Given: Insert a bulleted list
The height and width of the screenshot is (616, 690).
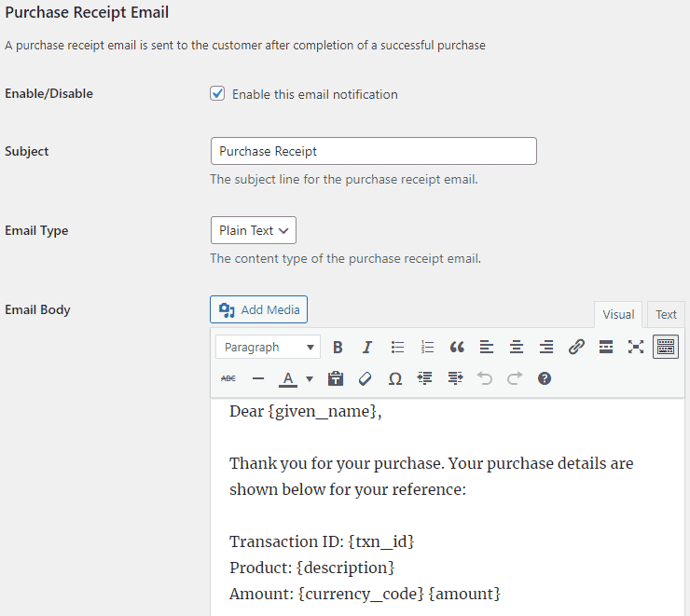Looking at the screenshot, I should point(397,348).
